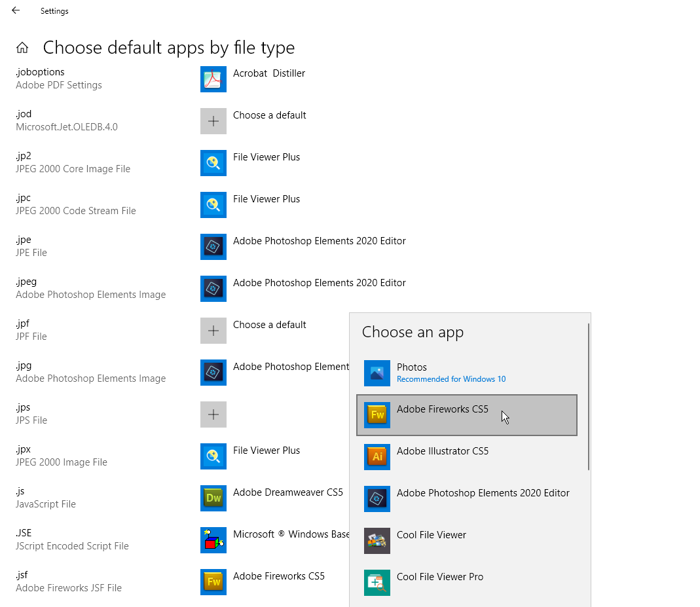Click JPEG 2000 Code Stream File text
The height and width of the screenshot is (607, 700).
point(76,211)
